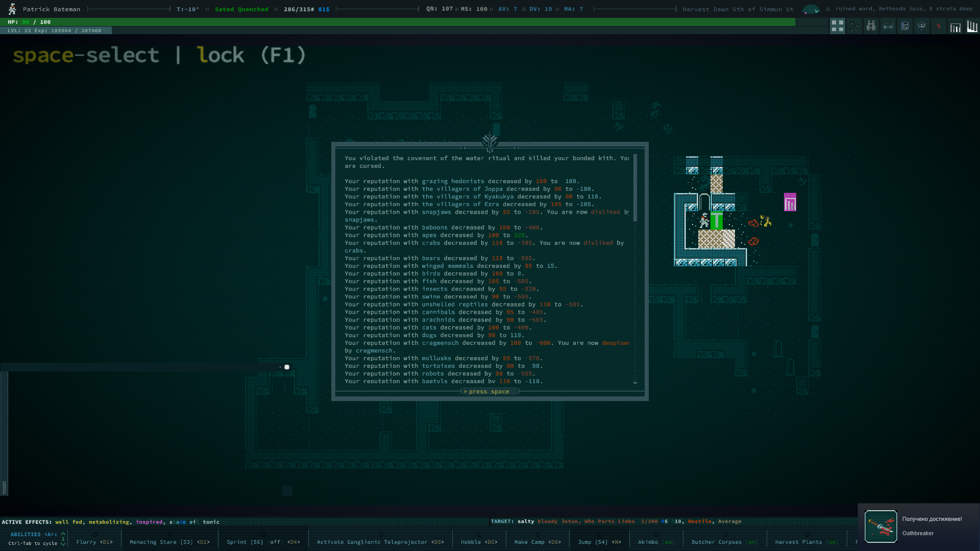Click the rightmost white bars icon
980x551 pixels.
pos(972,26)
